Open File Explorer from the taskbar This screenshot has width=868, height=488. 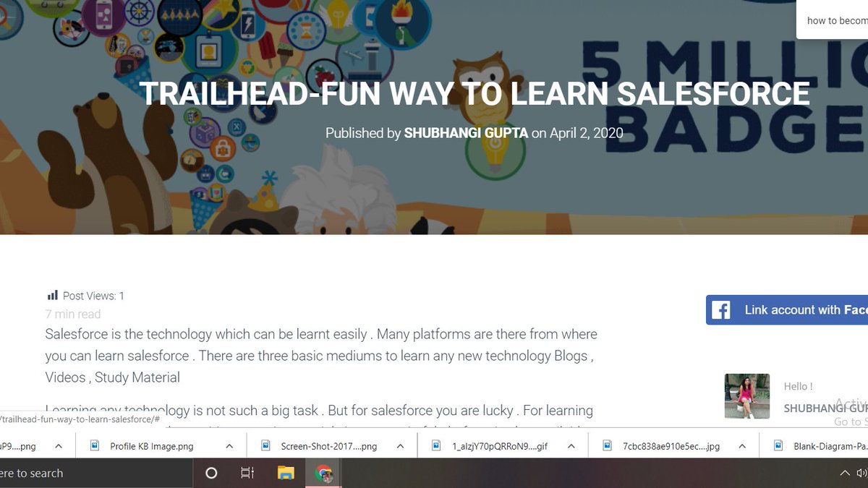click(286, 474)
